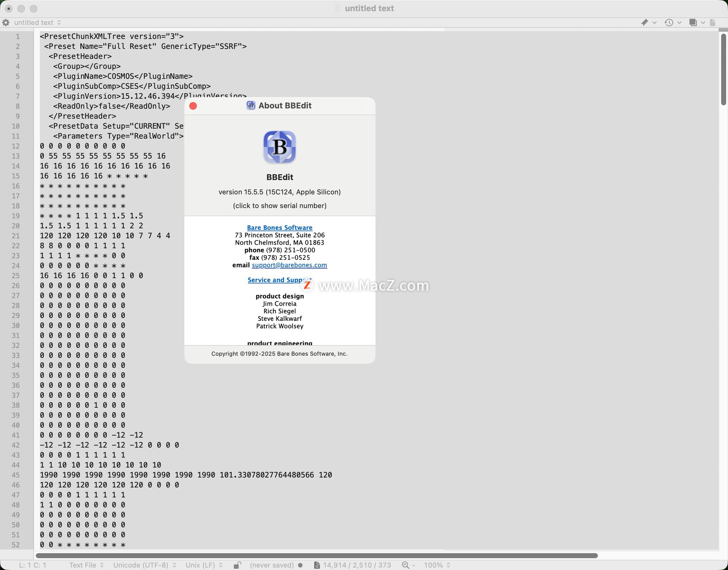Click the document statistics page icon
Image resolution: width=728 pixels, height=570 pixels.
tap(317, 565)
